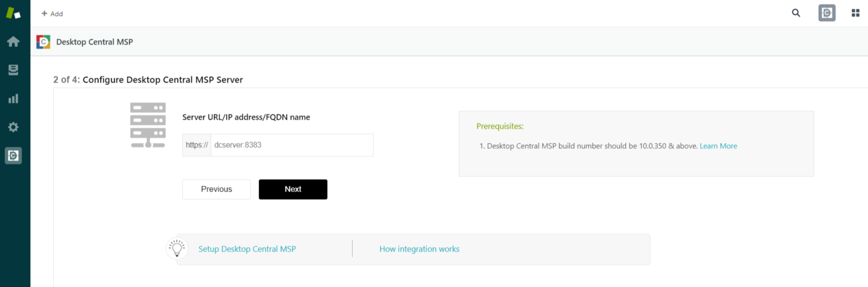
Task: Click the search magnifier icon
Action: [x=796, y=13]
